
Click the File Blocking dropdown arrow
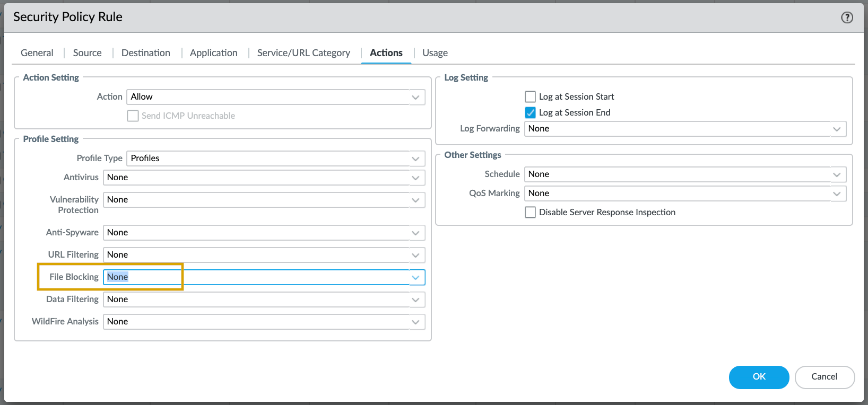click(x=416, y=277)
